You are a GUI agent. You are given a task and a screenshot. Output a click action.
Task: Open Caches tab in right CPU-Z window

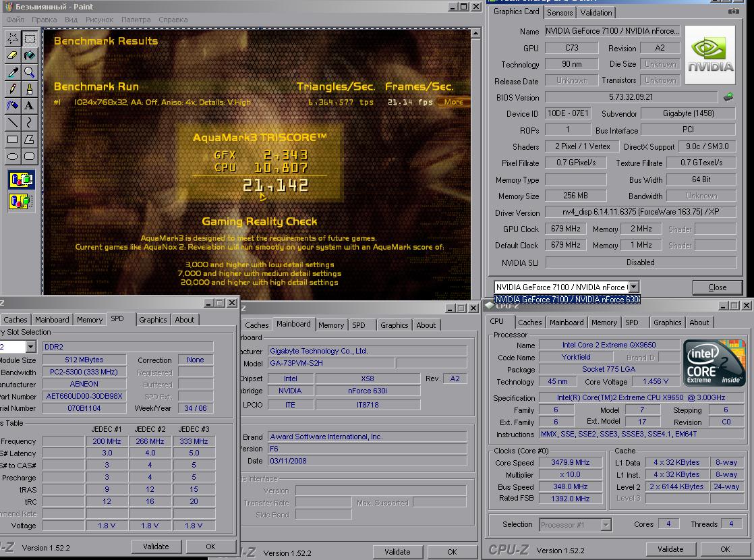pos(530,323)
